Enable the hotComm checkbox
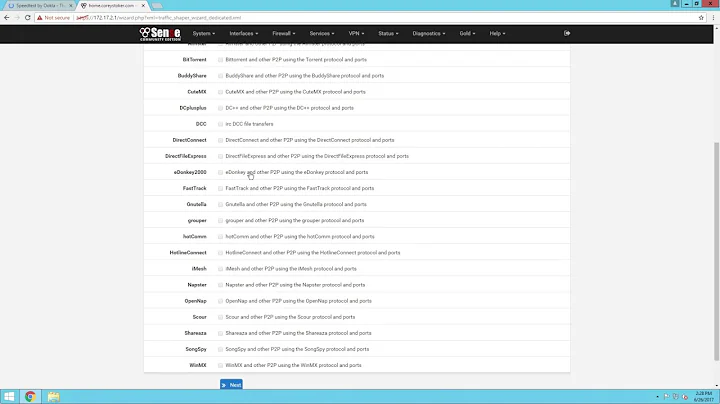 coord(220,236)
